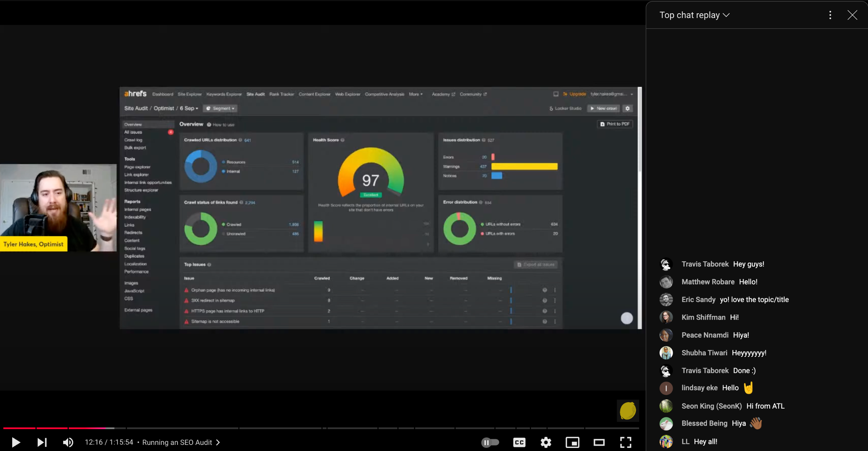
Task: Open Travis Taborek's avatar in chat
Action: coord(666,264)
